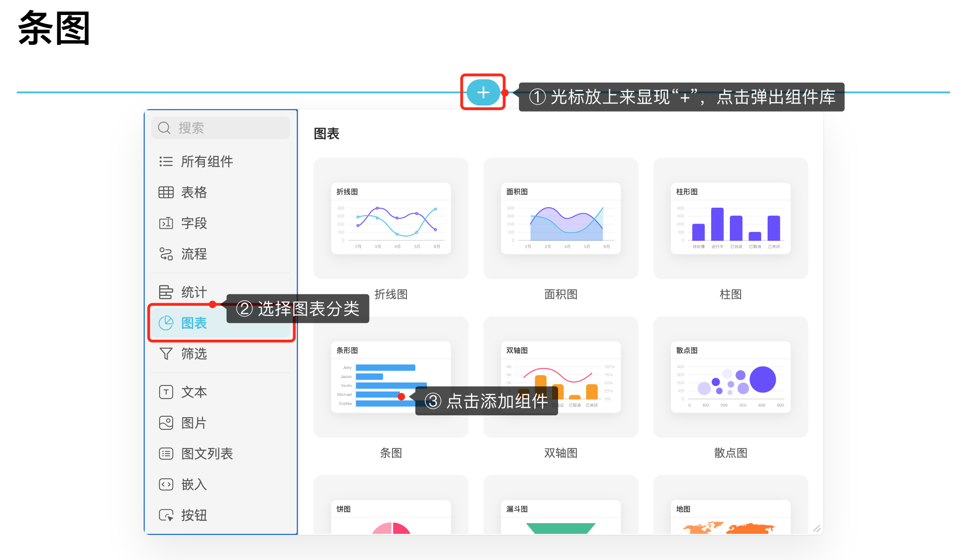Add the 散点图 scatter chart component
Viewport: 966px width, 560px height.
click(x=731, y=377)
